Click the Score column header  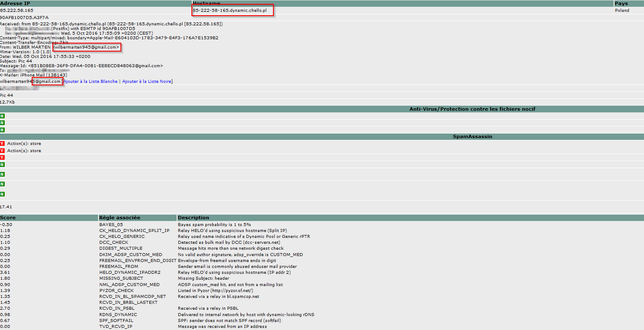pyautogui.click(x=8, y=218)
